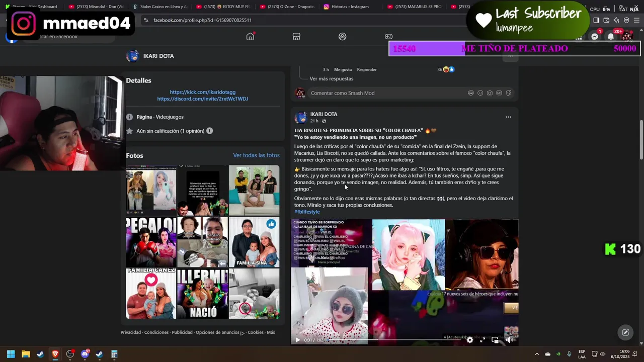Click the new message compose icon

click(x=625, y=332)
